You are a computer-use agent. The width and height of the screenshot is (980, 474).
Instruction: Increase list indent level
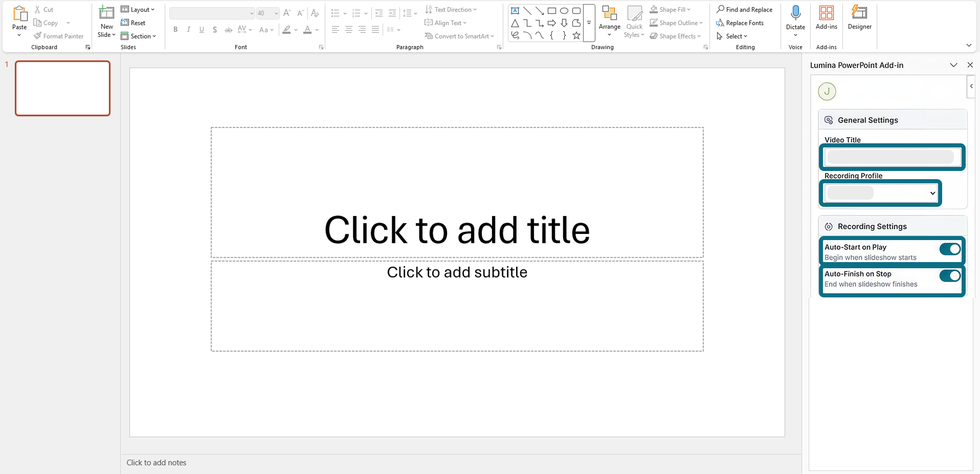pos(392,13)
